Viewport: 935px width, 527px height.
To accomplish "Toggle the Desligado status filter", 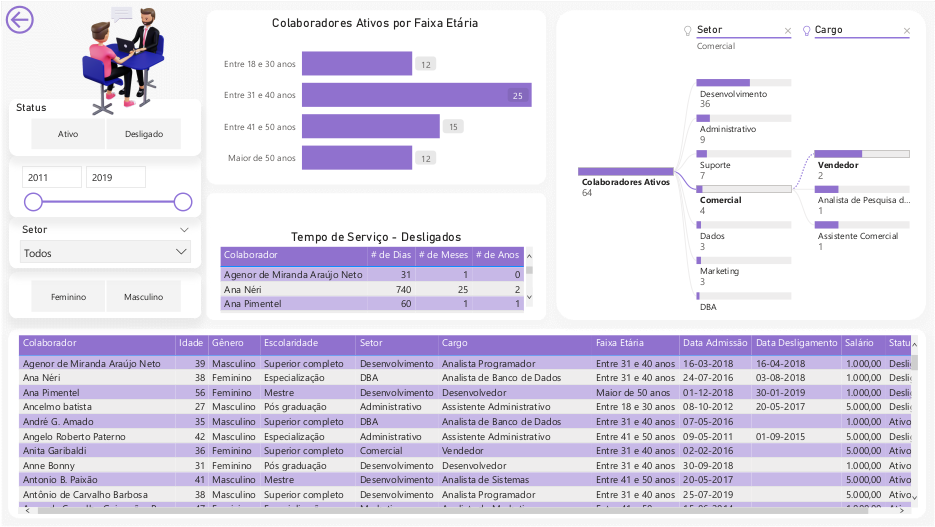I will point(144,134).
